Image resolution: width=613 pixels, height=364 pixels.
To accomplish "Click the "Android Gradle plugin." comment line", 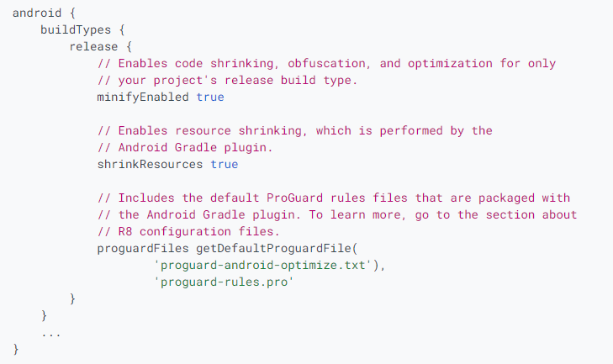I will pos(185,147).
